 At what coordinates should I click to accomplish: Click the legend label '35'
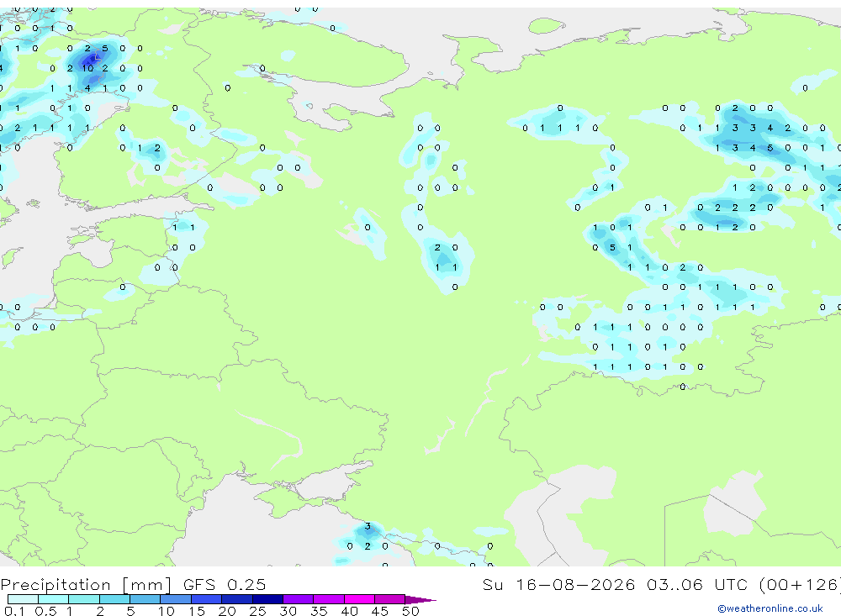click(319, 611)
